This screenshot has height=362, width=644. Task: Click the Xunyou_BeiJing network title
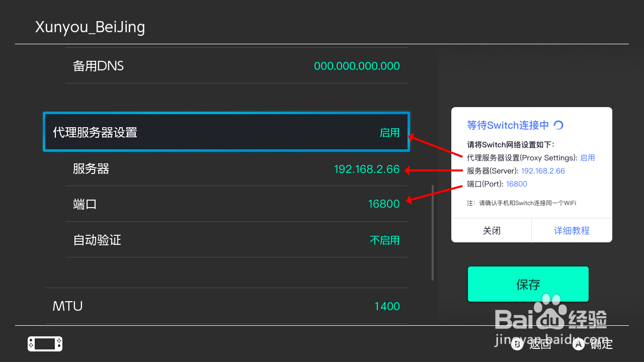pyautogui.click(x=90, y=27)
